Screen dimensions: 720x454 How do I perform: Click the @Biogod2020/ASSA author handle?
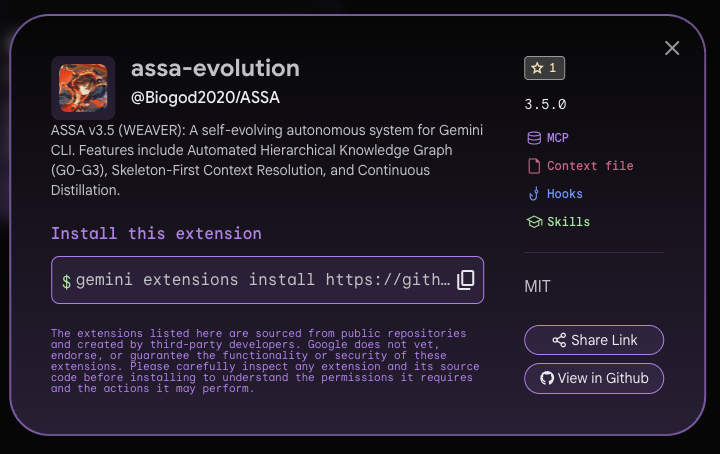[205, 98]
